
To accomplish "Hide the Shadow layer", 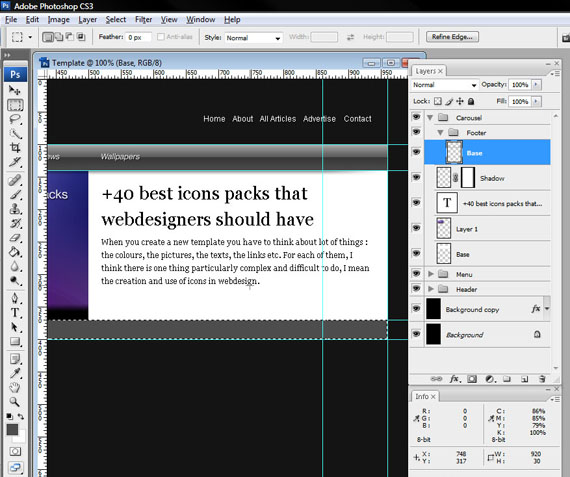I will (x=416, y=177).
